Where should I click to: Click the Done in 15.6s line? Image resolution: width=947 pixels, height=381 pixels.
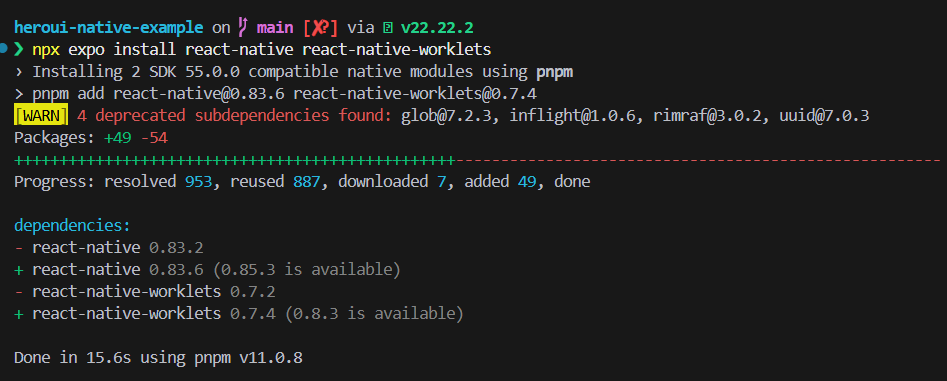tap(158, 358)
